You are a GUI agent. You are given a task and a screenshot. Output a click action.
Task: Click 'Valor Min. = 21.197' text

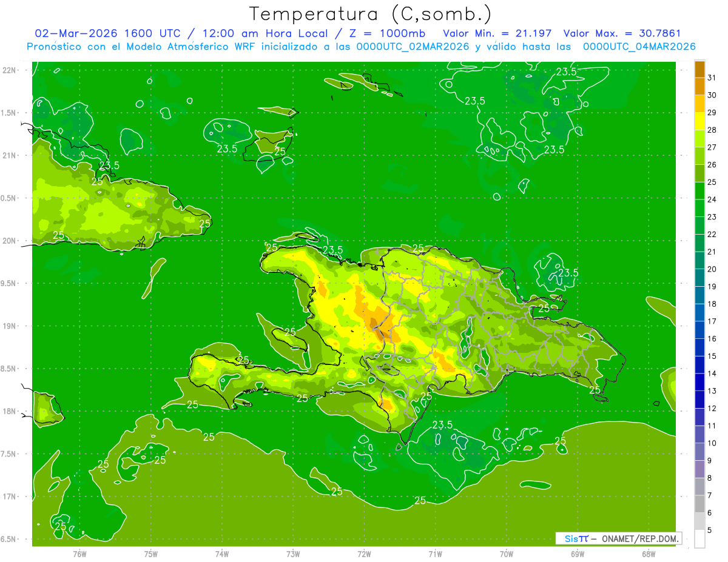tap(497, 33)
